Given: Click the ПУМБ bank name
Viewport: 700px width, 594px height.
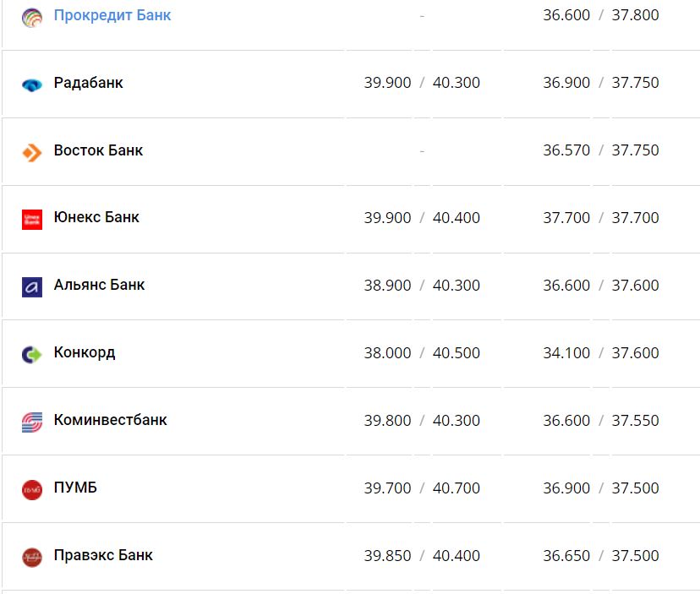Looking at the screenshot, I should (x=75, y=488).
